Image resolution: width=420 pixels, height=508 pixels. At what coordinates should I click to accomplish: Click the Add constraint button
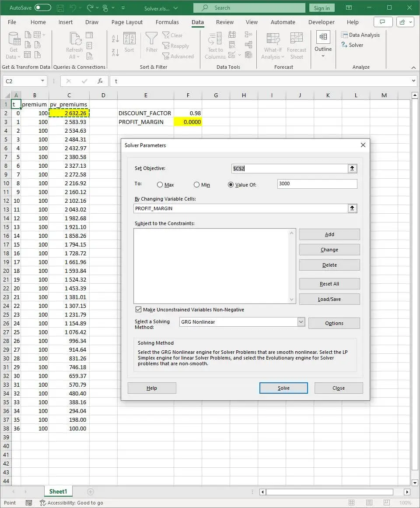coord(329,235)
